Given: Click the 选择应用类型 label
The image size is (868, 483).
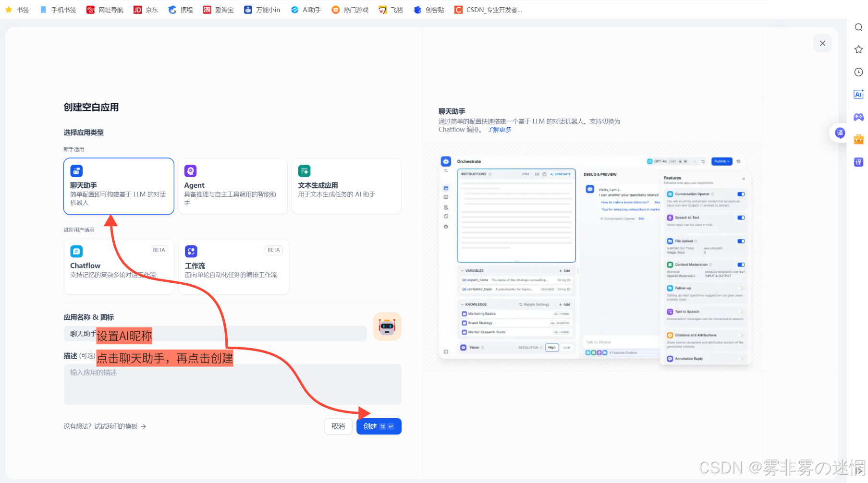Looking at the screenshot, I should [84, 133].
